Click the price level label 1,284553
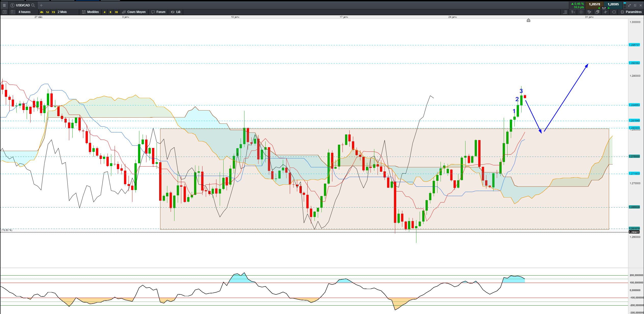Image resolution: width=644 pixels, height=314 pixels. pyautogui.click(x=634, y=105)
